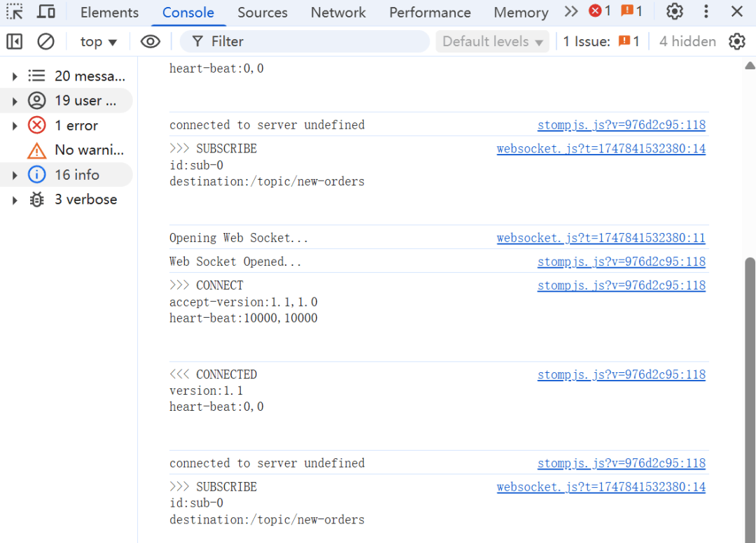Toggle the device toolbar icon

tap(45, 12)
